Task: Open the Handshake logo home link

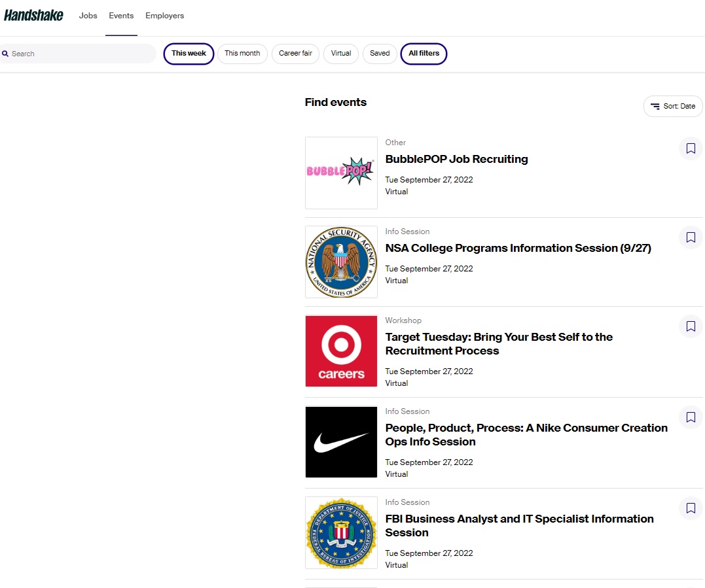Action: (33, 15)
